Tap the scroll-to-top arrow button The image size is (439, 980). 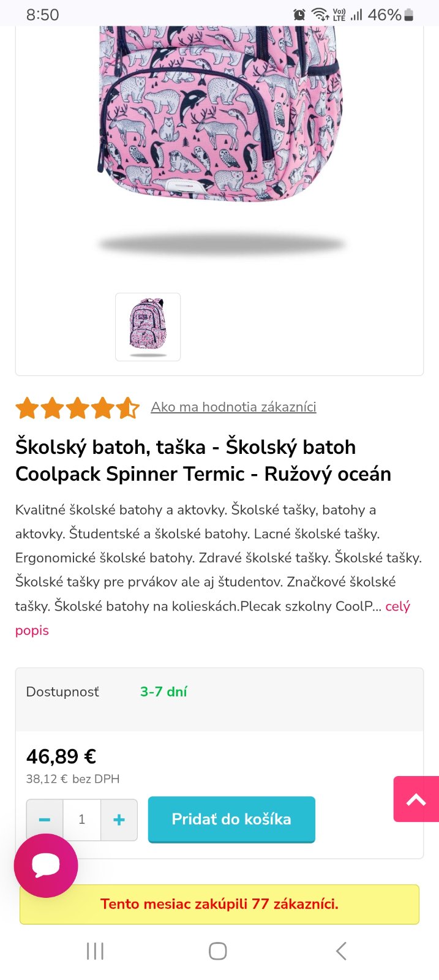pyautogui.click(x=416, y=799)
